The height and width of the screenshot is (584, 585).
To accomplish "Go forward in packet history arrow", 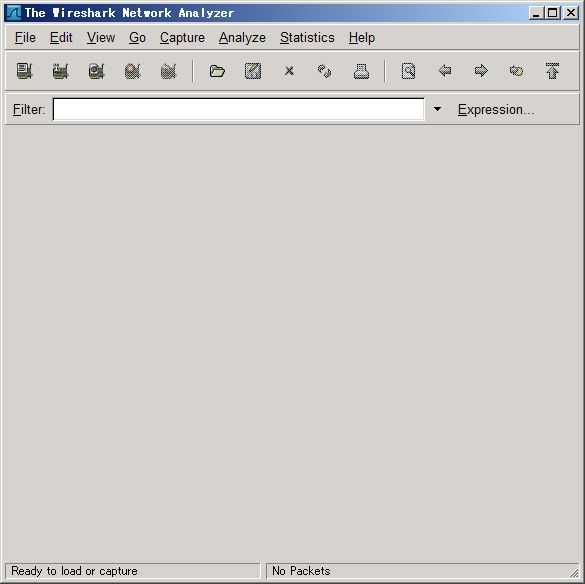I will (481, 71).
